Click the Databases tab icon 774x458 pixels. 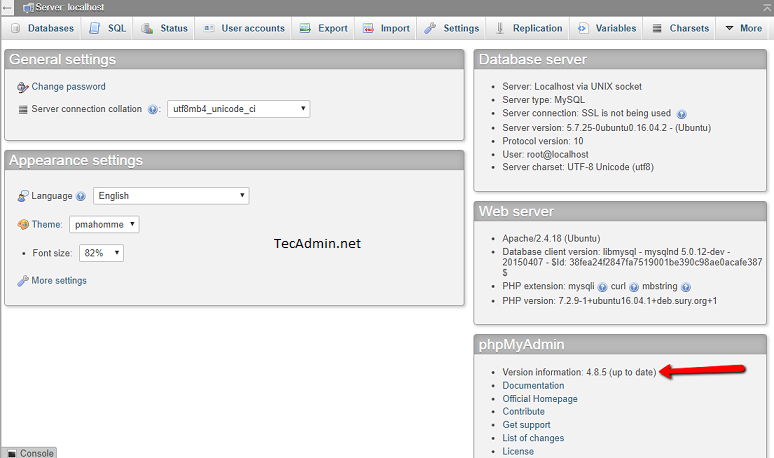(16, 28)
